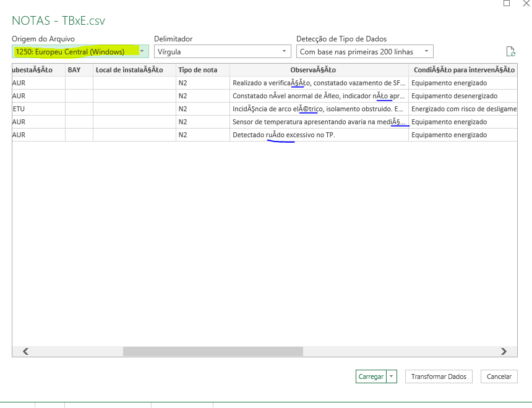Click the ETU cell in first column
Image resolution: width=532 pixels, height=408 pixels.
click(x=38, y=109)
